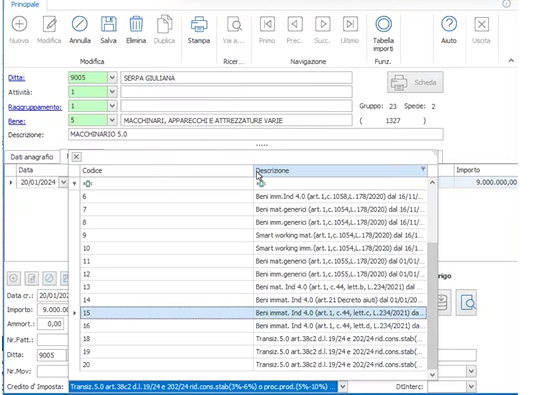
Task: Select row 12 Beni imm.generici c.1055
Action: click(253, 274)
